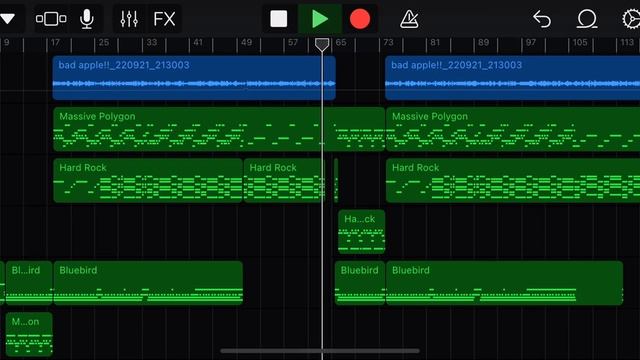Image resolution: width=640 pixels, height=360 pixels.
Task: Tap bar 17 on the ruler
Action: (56, 42)
